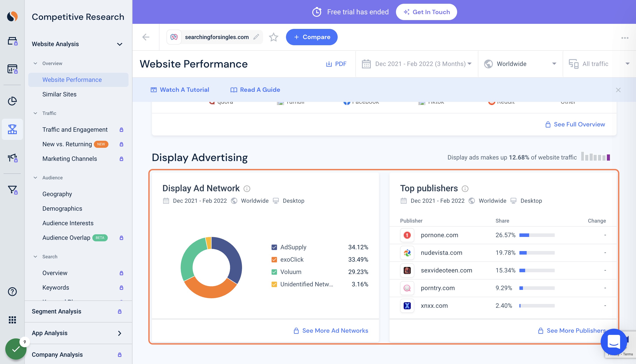636x364 pixels.
Task: Open the megaphone marketing sidebar icon
Action: (x=12, y=158)
